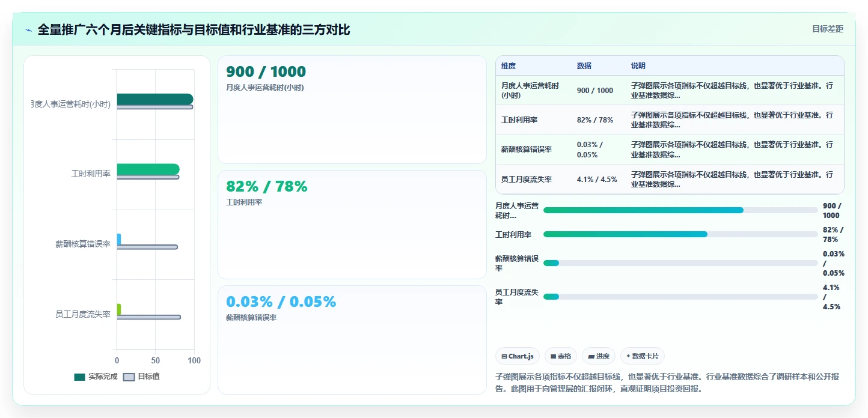Click the dashboard title text
Viewport: 868px width, 418px height.
click(x=194, y=29)
